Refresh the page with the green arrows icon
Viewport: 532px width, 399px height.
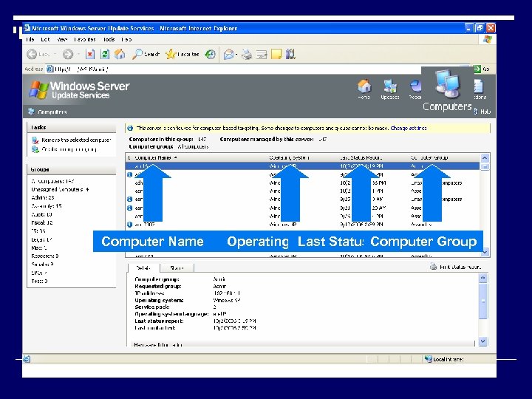(105, 54)
